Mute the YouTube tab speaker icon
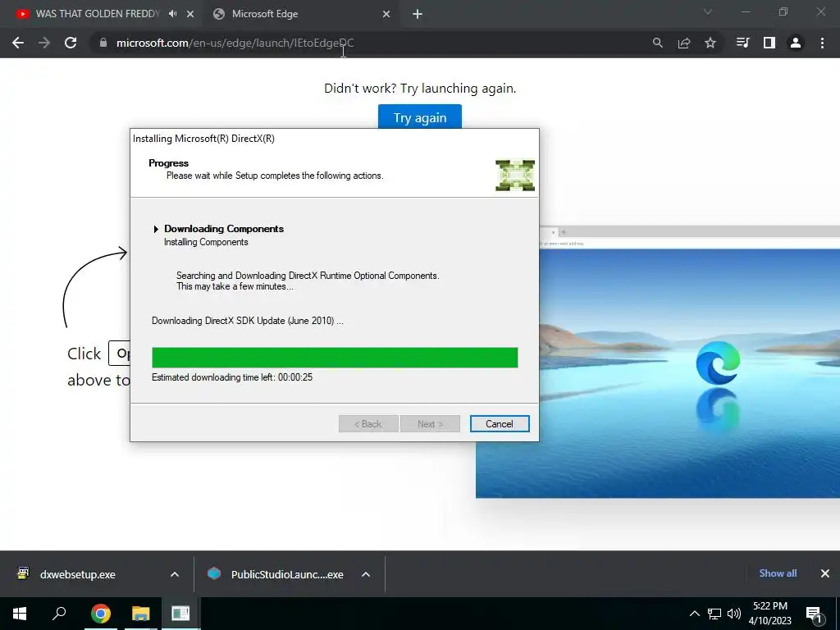The width and height of the screenshot is (840, 630). point(172,14)
